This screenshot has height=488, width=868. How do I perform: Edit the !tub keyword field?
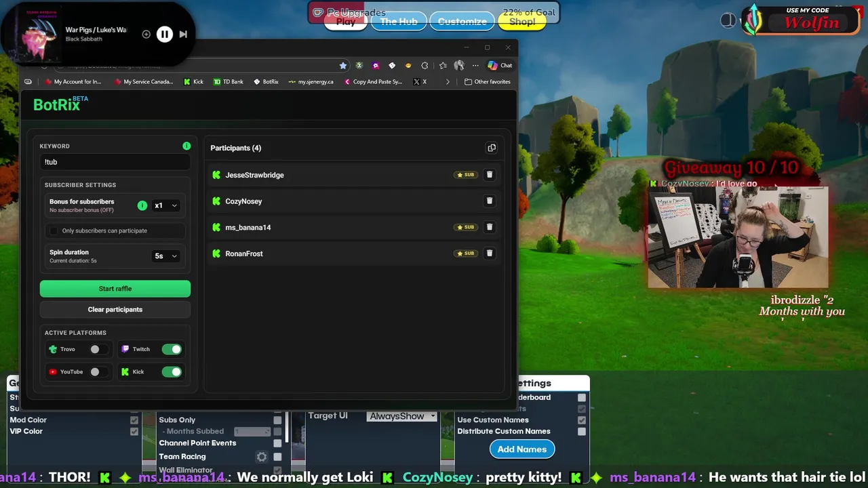pyautogui.click(x=115, y=162)
